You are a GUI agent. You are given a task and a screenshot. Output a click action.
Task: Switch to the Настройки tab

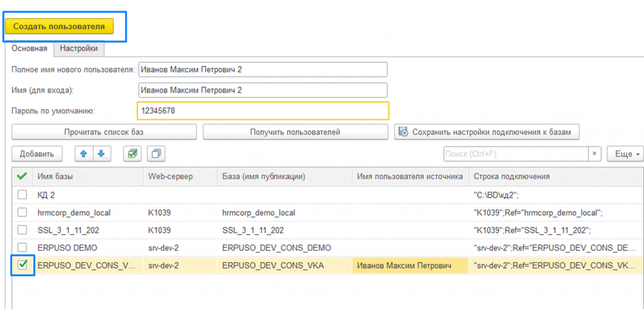[79, 48]
